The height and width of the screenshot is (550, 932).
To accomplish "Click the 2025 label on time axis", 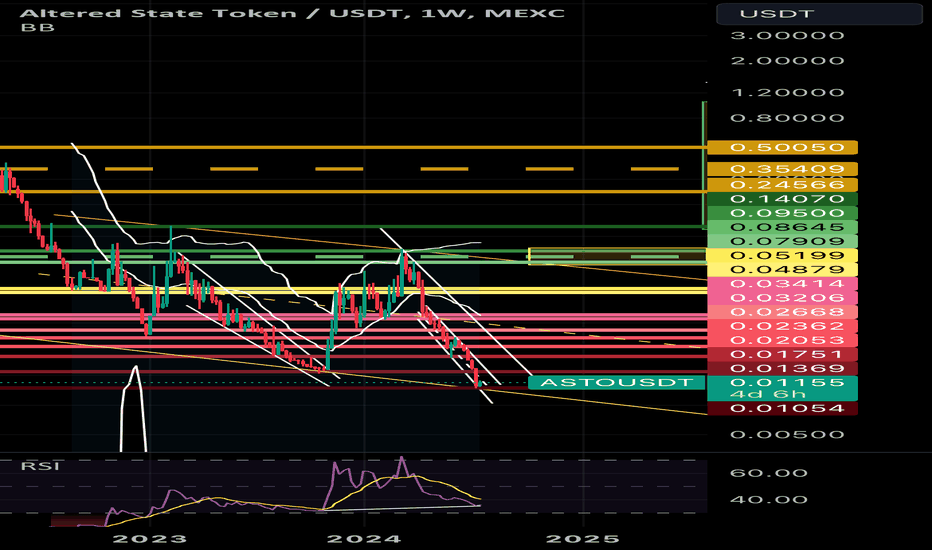I will tap(583, 539).
